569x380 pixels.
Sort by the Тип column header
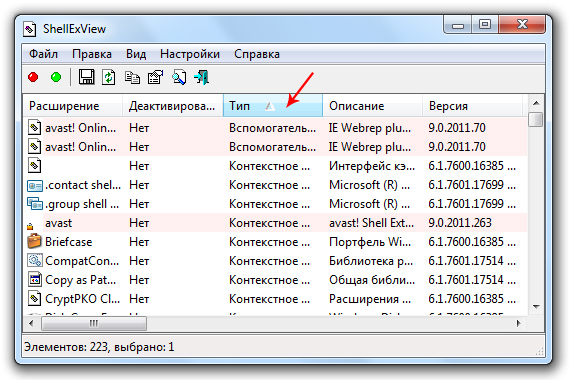pos(273,106)
